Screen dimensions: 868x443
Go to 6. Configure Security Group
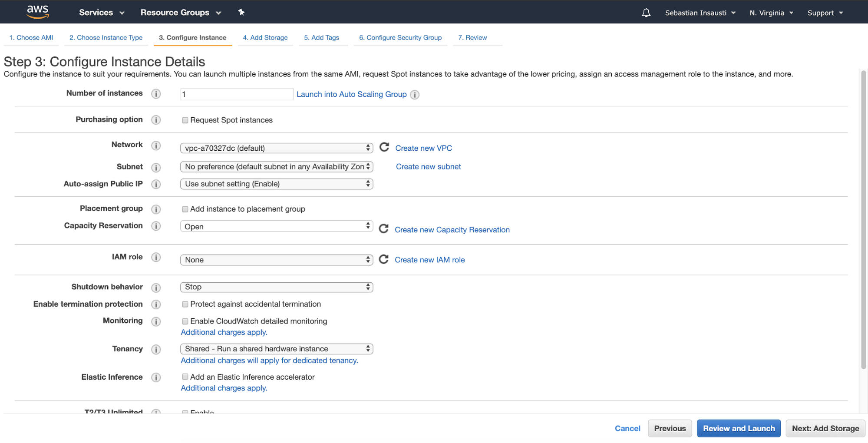click(x=400, y=38)
